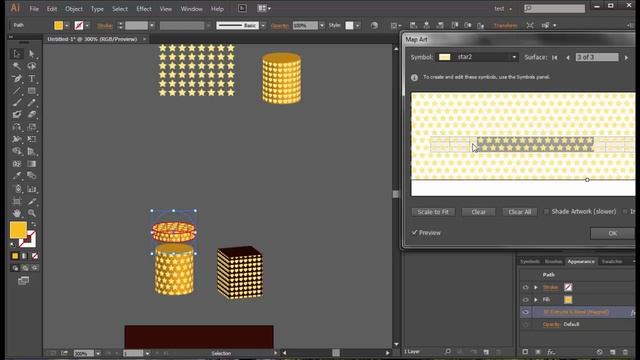Select the Magic Wand tool
The image size is (640, 360).
[x=17, y=66]
